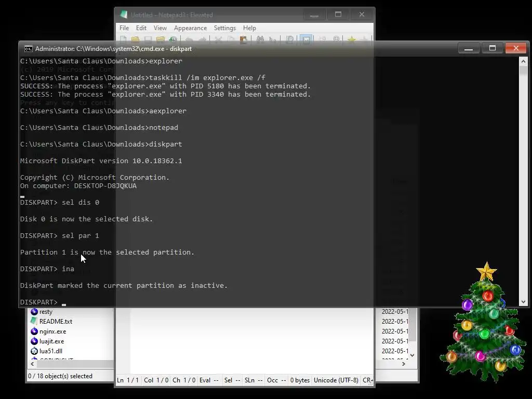
Task: Click the file list horizontal scrollbar right arrow
Action: [x=404, y=364]
